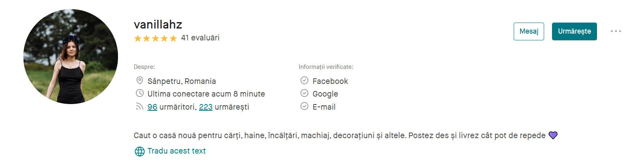Viewport: 644px width, 165px height.
Task: Open the 223 following list
Action: tap(206, 107)
